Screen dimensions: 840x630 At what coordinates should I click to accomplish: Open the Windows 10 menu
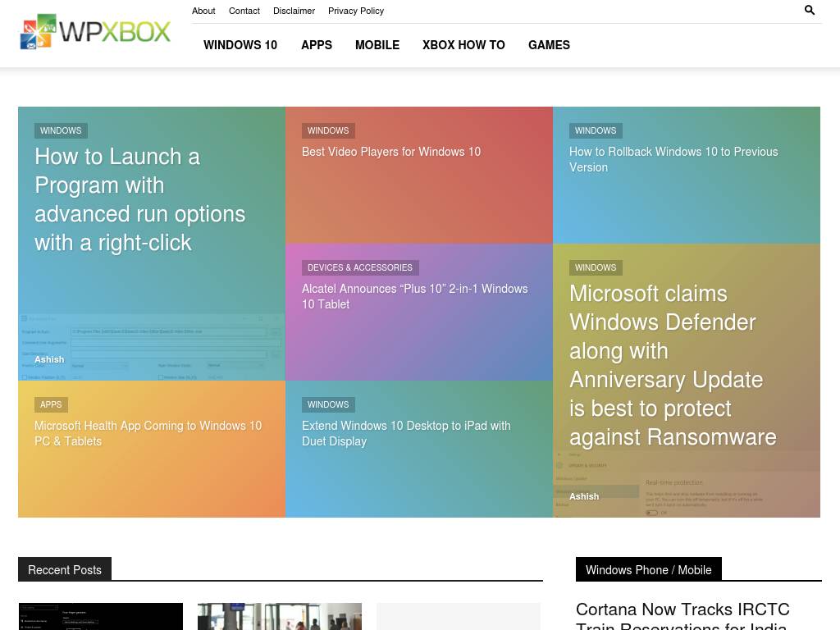coord(240,45)
